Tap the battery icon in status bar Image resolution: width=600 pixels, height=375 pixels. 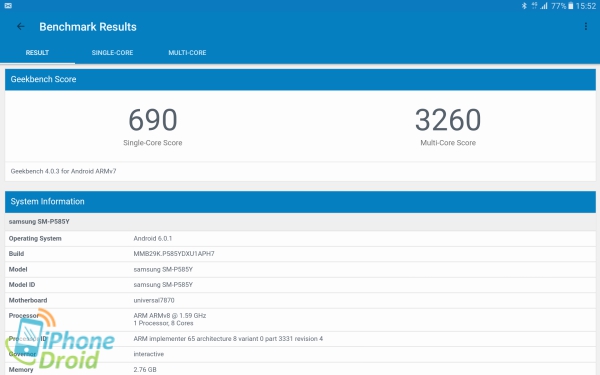coord(571,6)
